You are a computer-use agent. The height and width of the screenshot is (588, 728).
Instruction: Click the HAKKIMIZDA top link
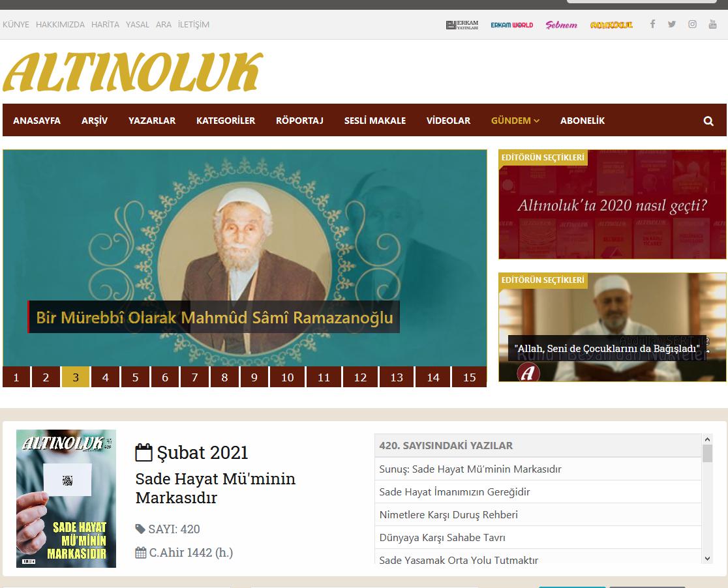point(61,25)
